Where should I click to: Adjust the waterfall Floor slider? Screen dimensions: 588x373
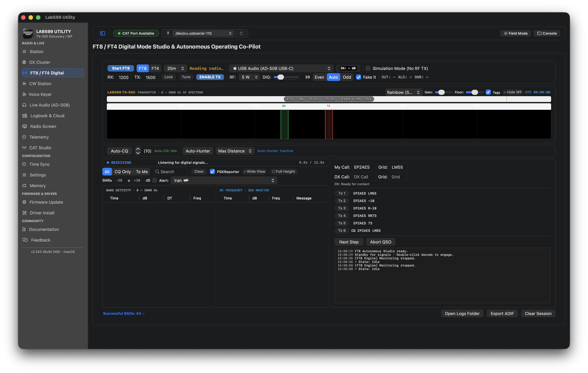pyautogui.click(x=475, y=92)
